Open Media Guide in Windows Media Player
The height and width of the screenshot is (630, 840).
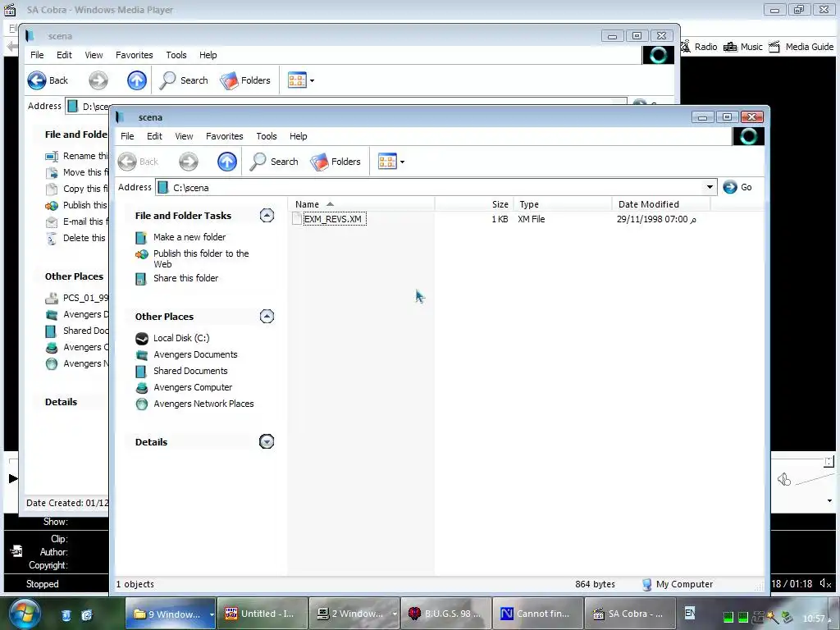(801, 47)
